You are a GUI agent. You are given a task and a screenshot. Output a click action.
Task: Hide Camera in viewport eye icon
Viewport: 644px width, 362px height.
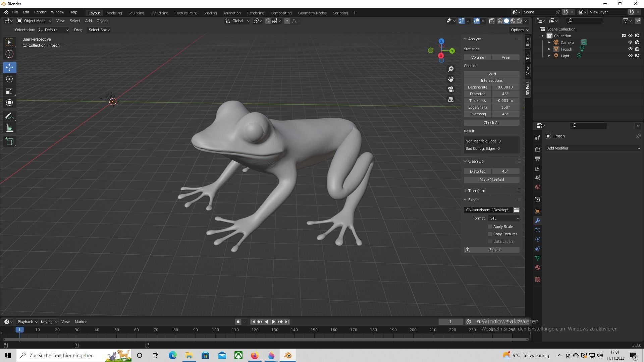[630, 43]
